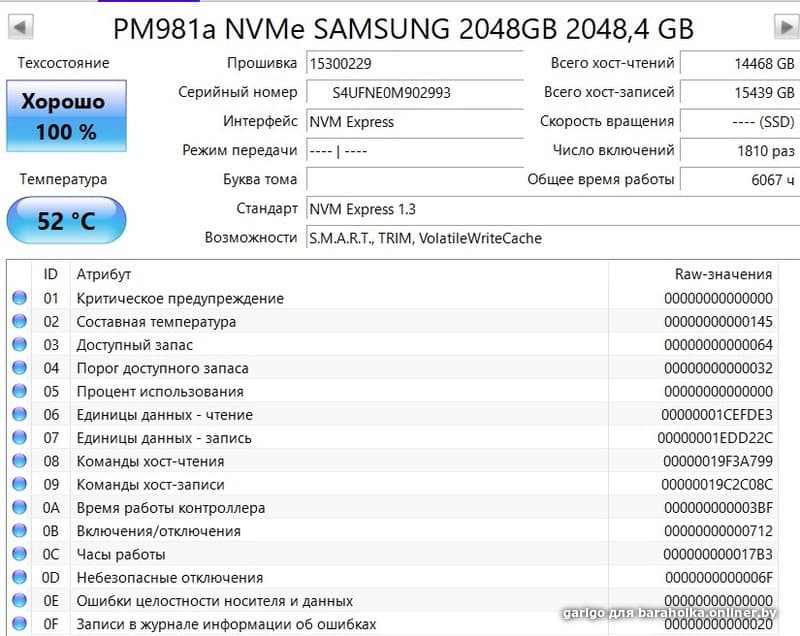Viewport: 800px width, 636px height.
Task: Click the 52 °C temperature button
Action: 66,220
